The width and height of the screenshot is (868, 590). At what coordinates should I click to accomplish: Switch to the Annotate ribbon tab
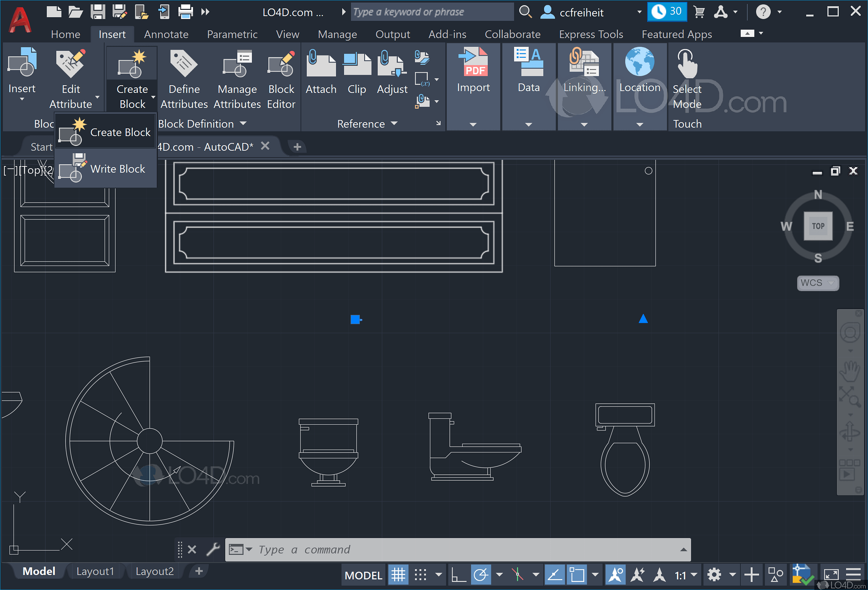[166, 34]
